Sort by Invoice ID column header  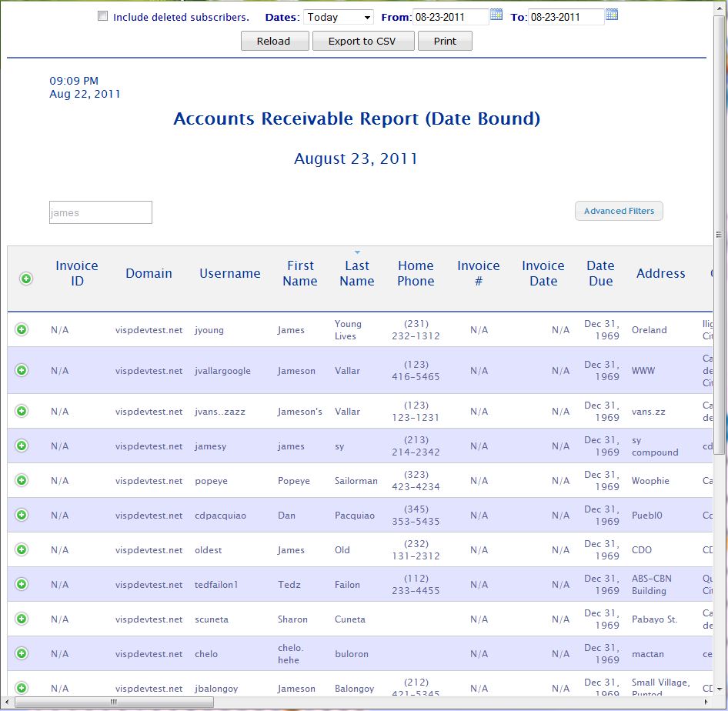pos(77,273)
